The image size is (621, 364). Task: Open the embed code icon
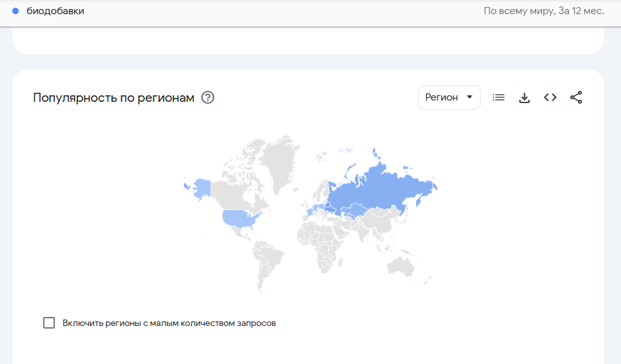coord(550,97)
